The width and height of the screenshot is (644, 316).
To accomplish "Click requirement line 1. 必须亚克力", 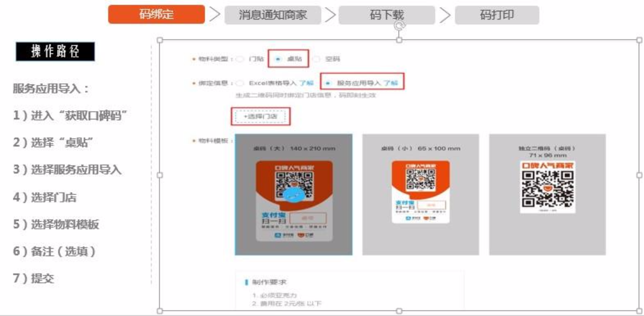I will 274,295.
